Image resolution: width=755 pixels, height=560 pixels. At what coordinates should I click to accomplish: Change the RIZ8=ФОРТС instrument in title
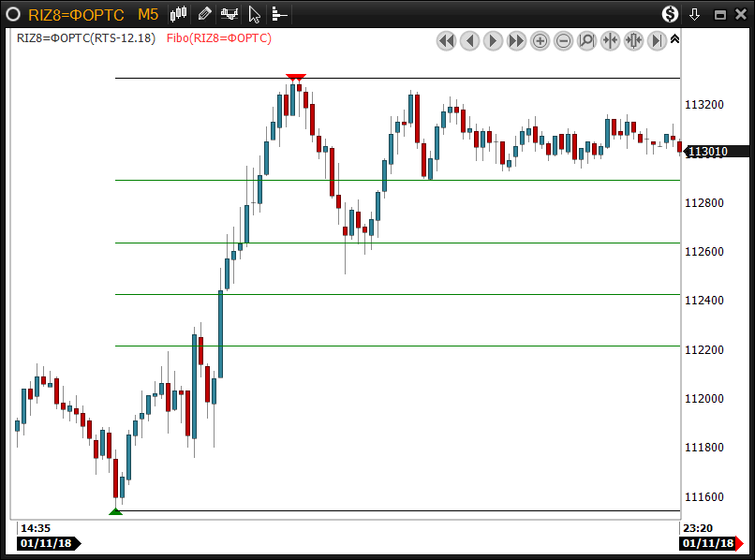point(78,14)
